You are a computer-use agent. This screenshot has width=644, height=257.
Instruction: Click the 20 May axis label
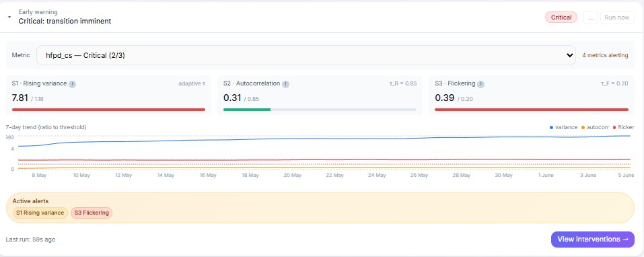(293, 176)
